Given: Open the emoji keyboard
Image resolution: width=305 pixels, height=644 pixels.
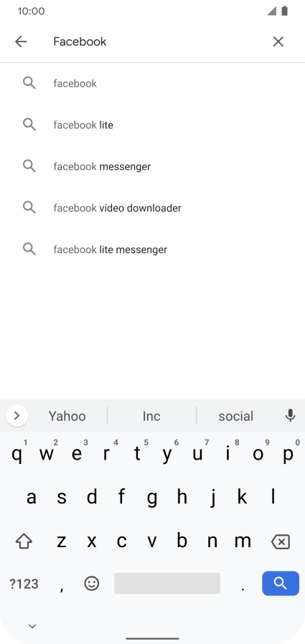Looking at the screenshot, I should tap(92, 583).
